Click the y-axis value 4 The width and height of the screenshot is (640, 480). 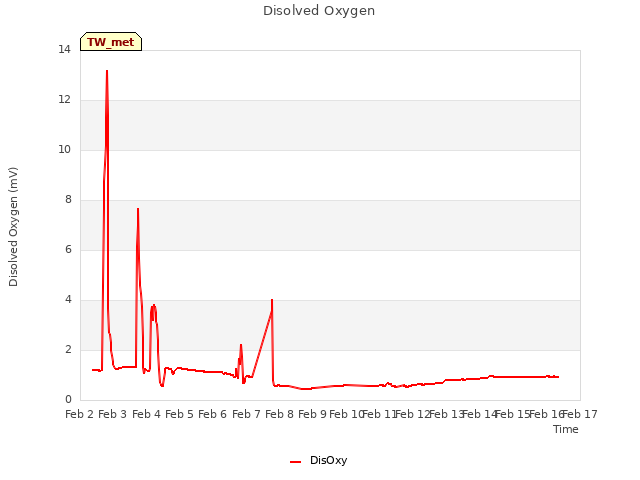tap(68, 300)
